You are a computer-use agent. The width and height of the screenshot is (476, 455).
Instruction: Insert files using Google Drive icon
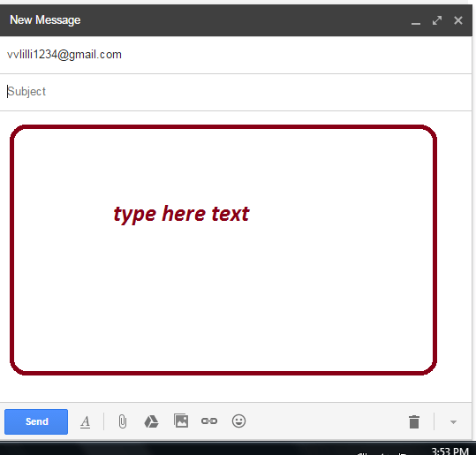pyautogui.click(x=151, y=421)
